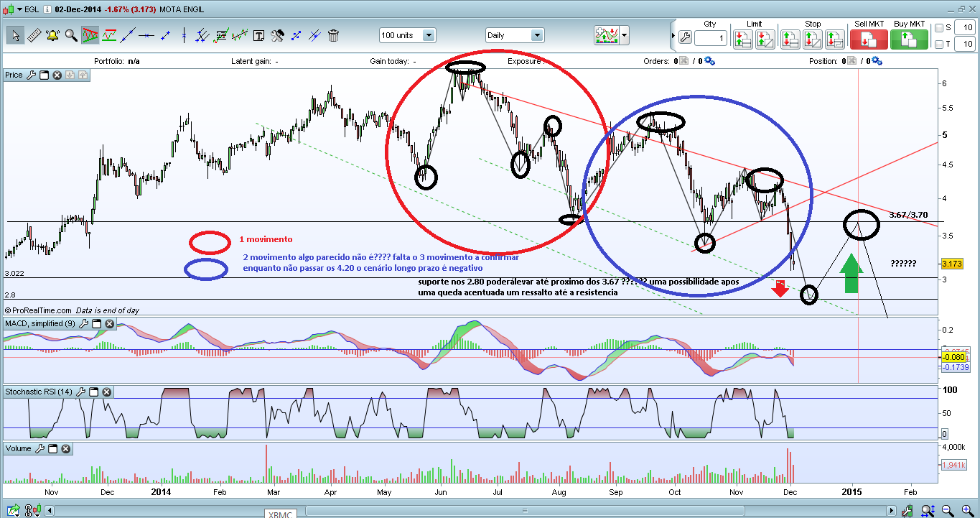Click the XBMC taskbar tooltip label
Image resolution: width=980 pixels, height=518 pixels.
tap(281, 514)
